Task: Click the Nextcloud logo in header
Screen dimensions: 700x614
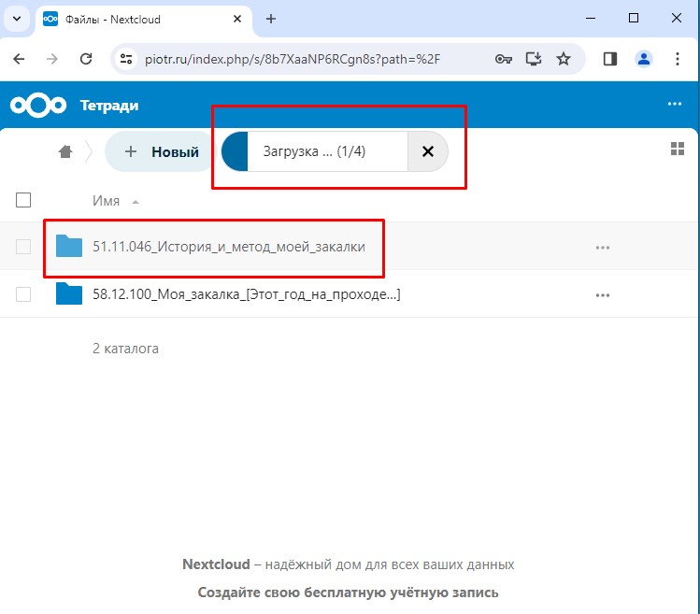Action: click(38, 106)
